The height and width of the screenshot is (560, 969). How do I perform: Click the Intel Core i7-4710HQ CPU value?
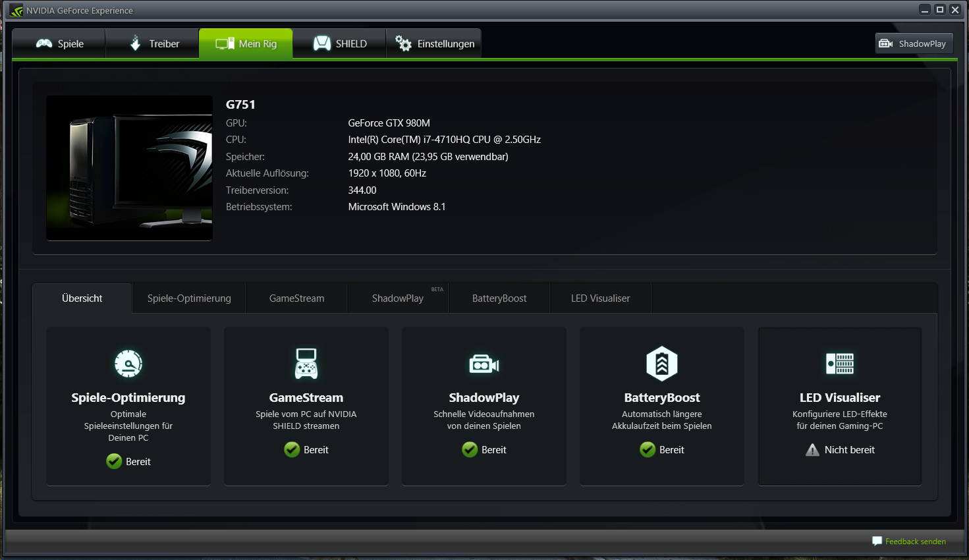(445, 140)
